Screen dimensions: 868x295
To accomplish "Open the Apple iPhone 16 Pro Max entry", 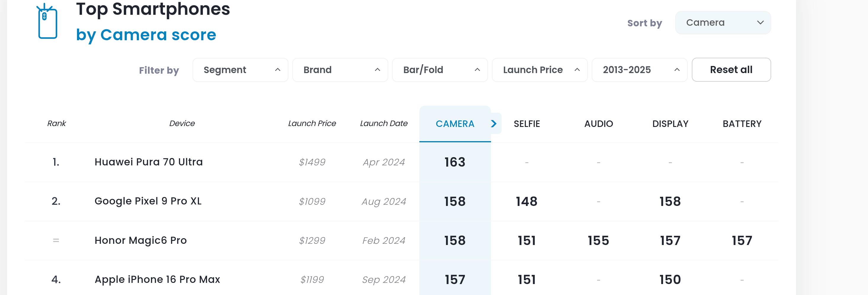I will point(157,280).
